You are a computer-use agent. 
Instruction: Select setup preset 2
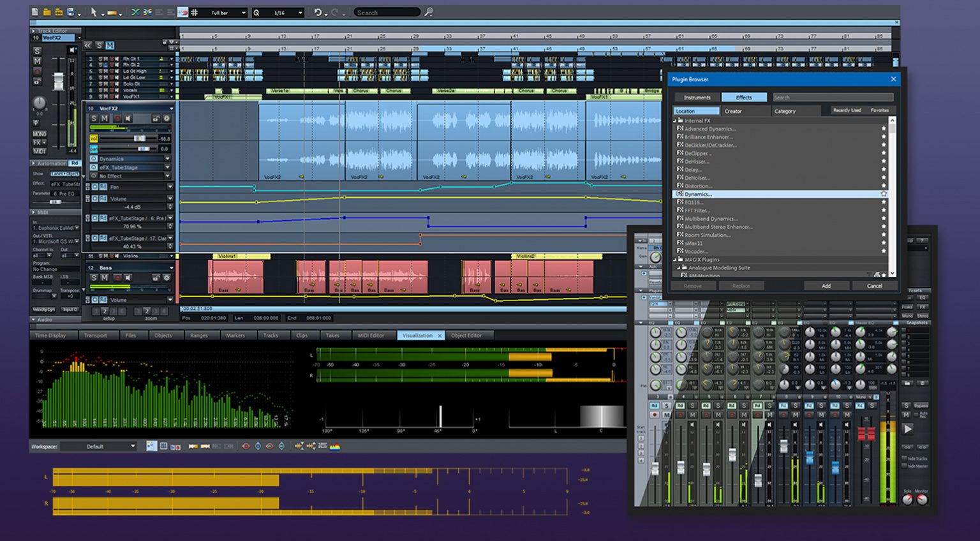(105, 311)
